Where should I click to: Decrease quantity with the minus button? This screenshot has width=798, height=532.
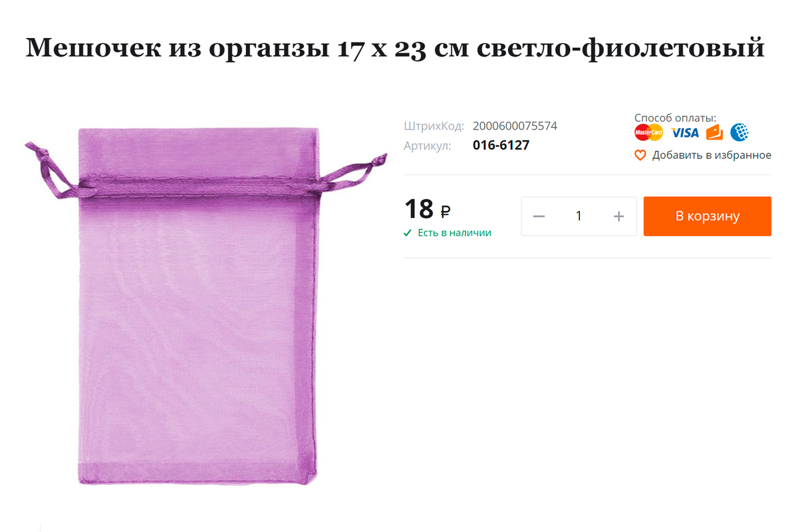pos(539,216)
